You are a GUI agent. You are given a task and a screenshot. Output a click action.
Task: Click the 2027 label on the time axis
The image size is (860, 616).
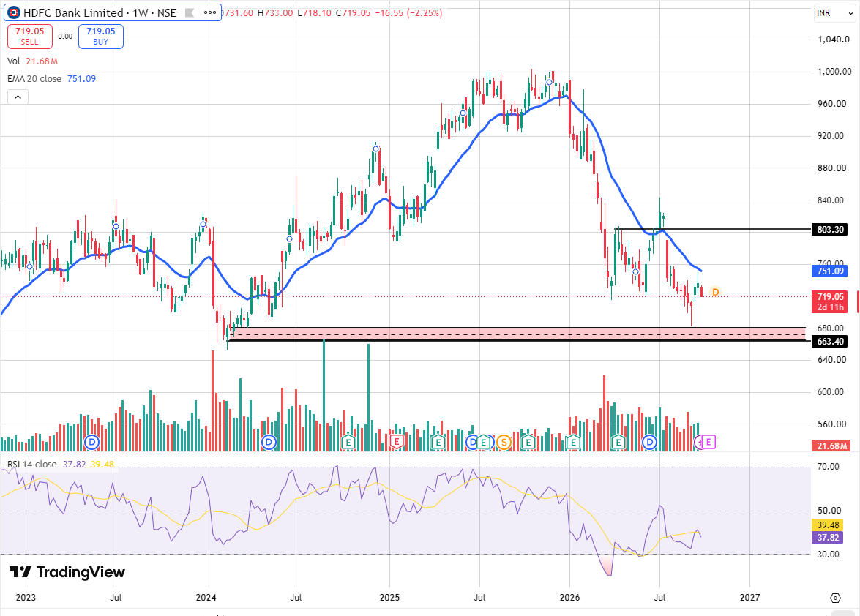point(749,598)
